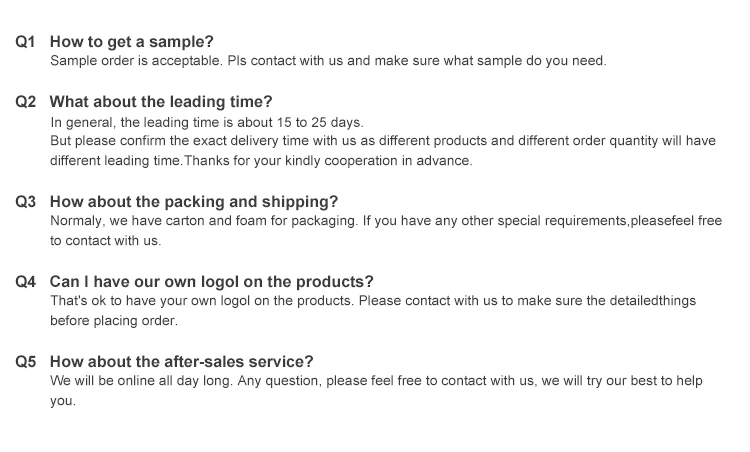Viewport: 750px width, 452px height.
Task: Click the Q2 label
Action: coord(25,102)
